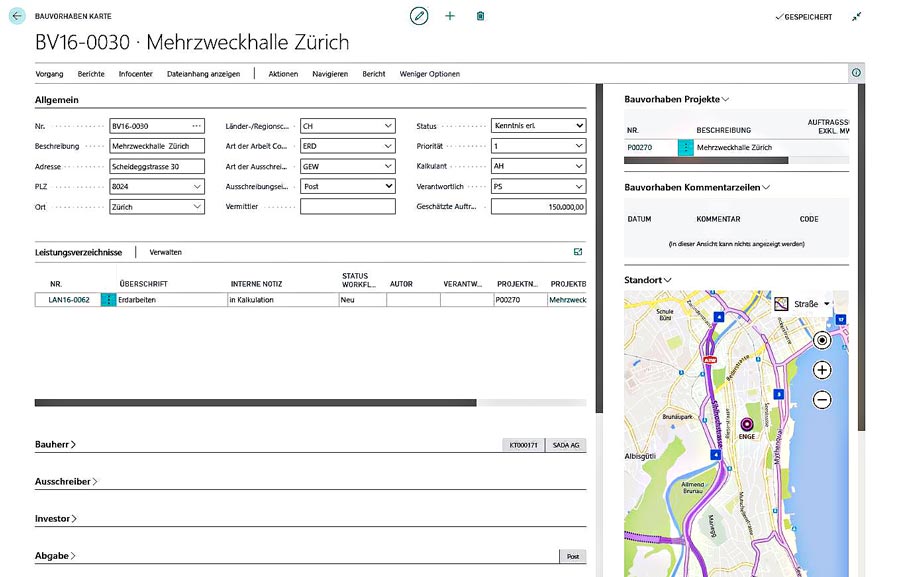Expand the Ausschreiber section
900x577 pixels.
pos(66,482)
